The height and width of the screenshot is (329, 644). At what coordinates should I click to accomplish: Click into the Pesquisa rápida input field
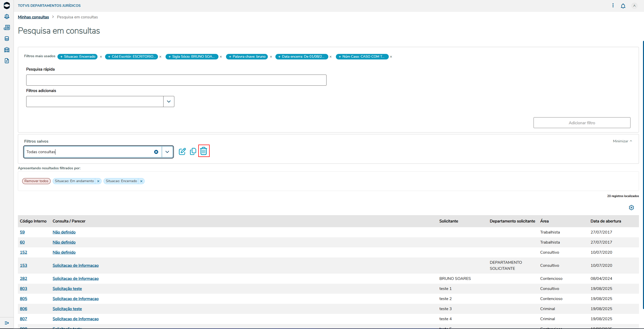(x=176, y=80)
